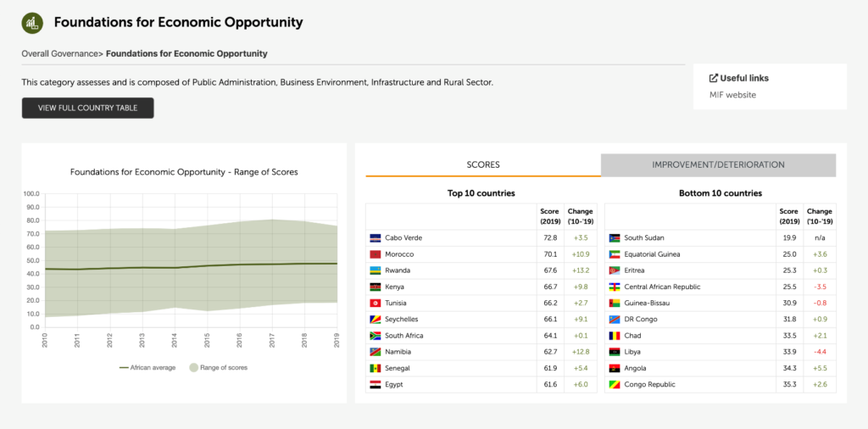Toggle the African average legend item

147,367
